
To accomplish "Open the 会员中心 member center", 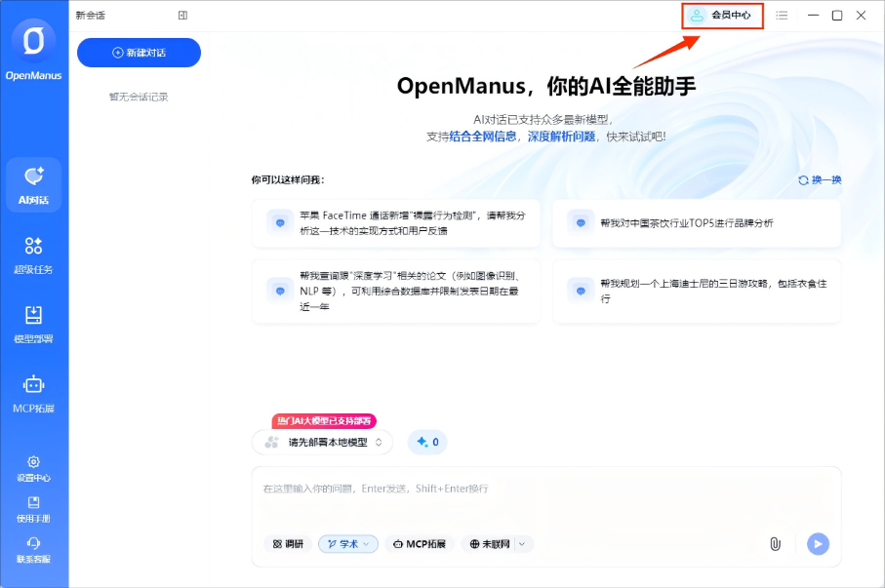I will [721, 16].
